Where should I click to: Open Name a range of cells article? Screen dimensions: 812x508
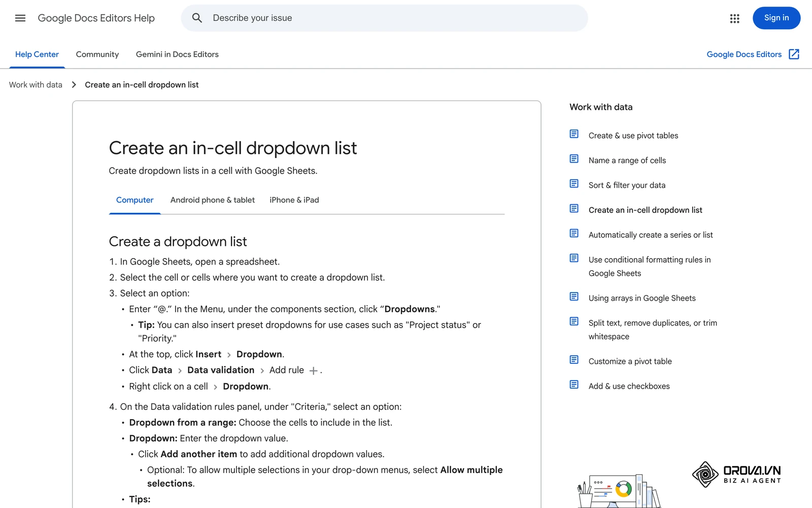[627, 161]
